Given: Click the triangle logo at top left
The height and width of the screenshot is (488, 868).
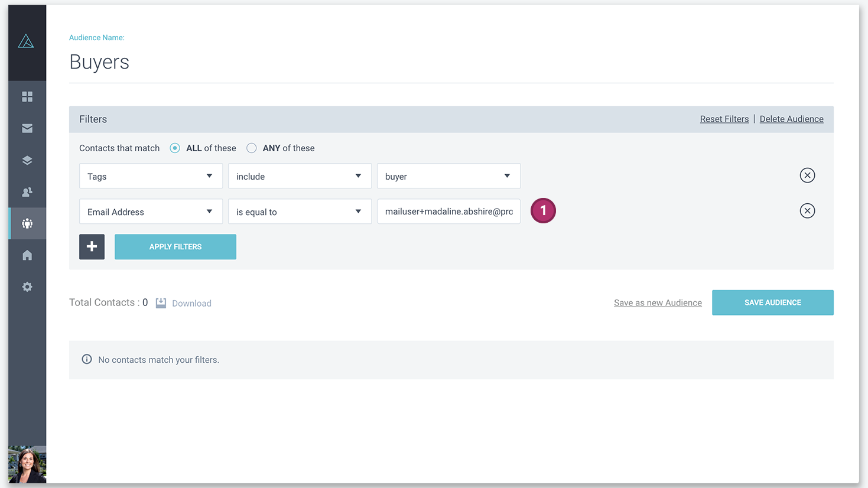Looking at the screenshot, I should click(x=26, y=41).
